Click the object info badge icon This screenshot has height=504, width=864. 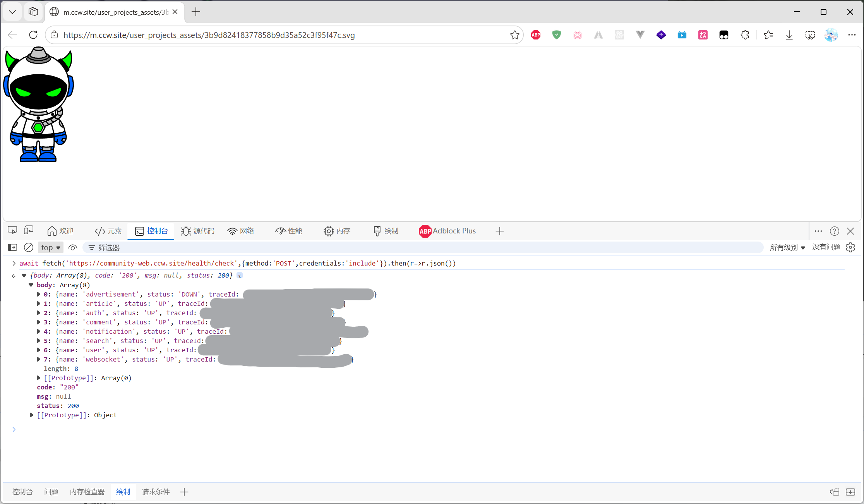point(240,275)
